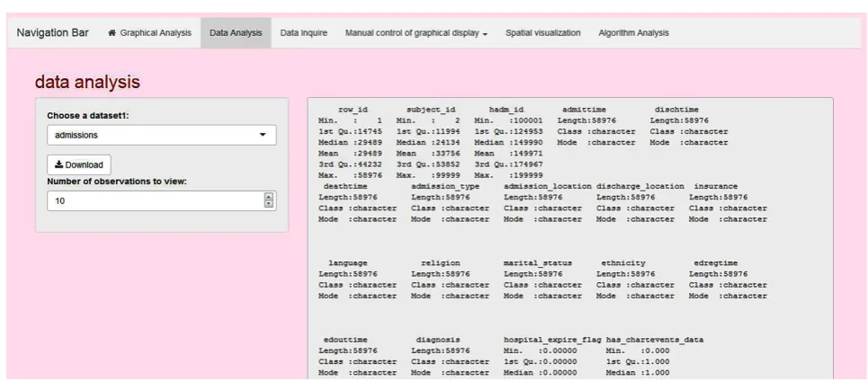Viewport: 868px width, 381px height.
Task: Click the 'edouttime' column header
Action: click(345, 340)
